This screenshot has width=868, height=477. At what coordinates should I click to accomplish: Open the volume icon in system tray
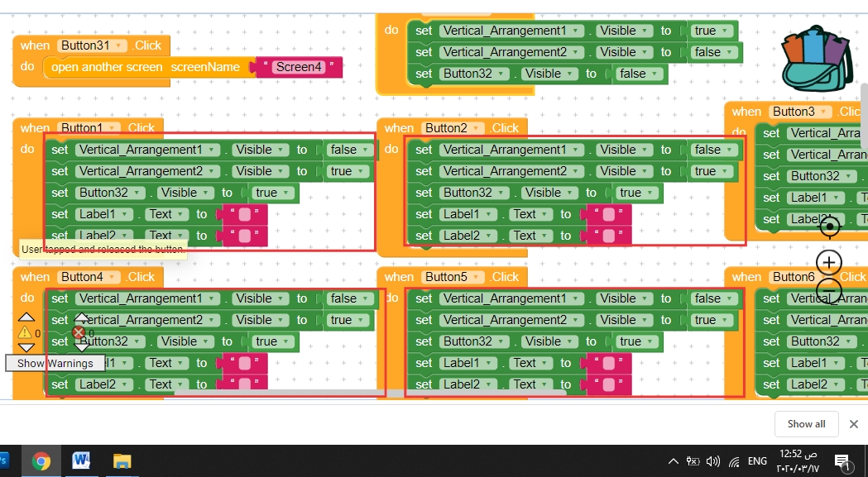pyautogui.click(x=713, y=461)
